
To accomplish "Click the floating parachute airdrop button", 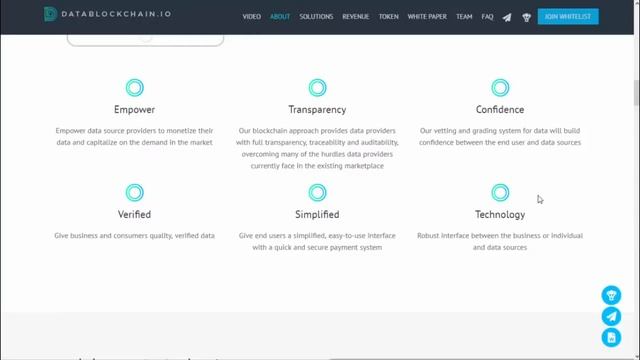I will click(611, 295).
